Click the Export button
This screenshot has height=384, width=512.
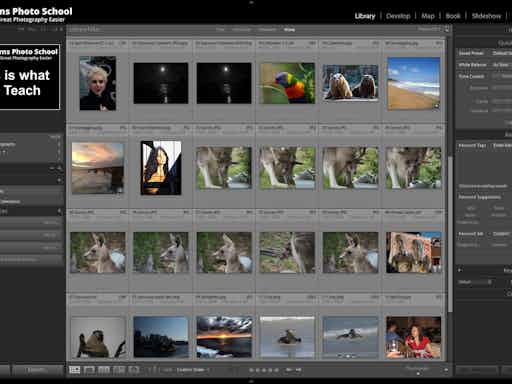pos(36,370)
